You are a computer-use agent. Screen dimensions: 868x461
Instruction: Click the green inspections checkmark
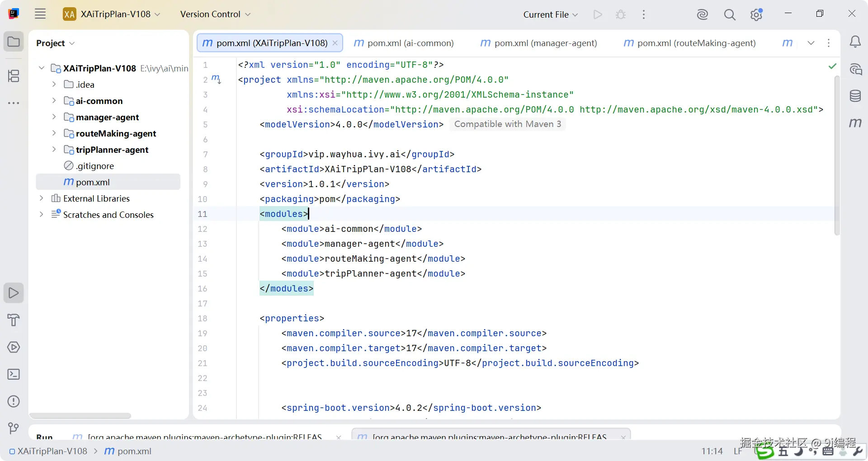[832, 66]
